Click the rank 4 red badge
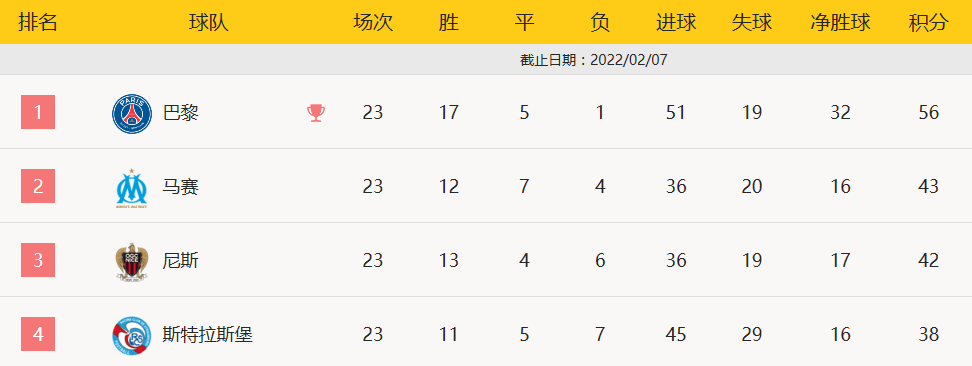This screenshot has height=366, width=972. (x=38, y=334)
